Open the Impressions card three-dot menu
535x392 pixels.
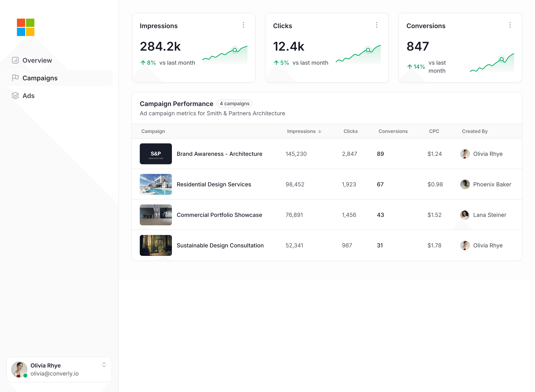pos(243,25)
